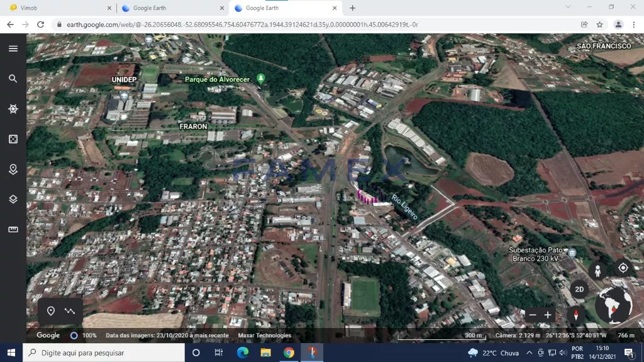The width and height of the screenshot is (644, 362).
Task: Open Voyager ship wheel icon
Action: pos(13,109)
